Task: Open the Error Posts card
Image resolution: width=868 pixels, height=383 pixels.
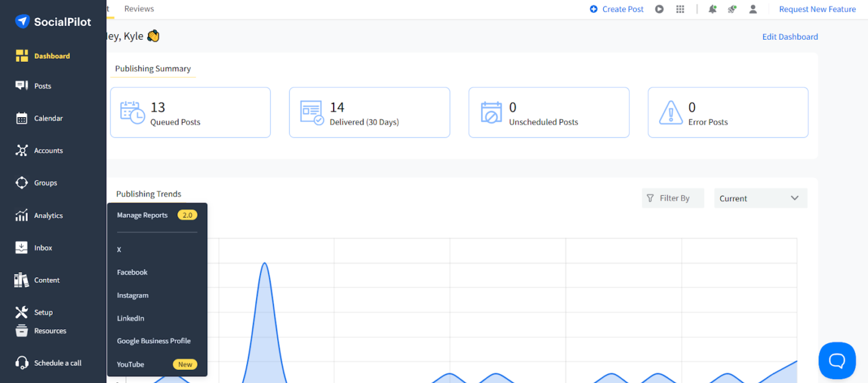Action: 728,112
